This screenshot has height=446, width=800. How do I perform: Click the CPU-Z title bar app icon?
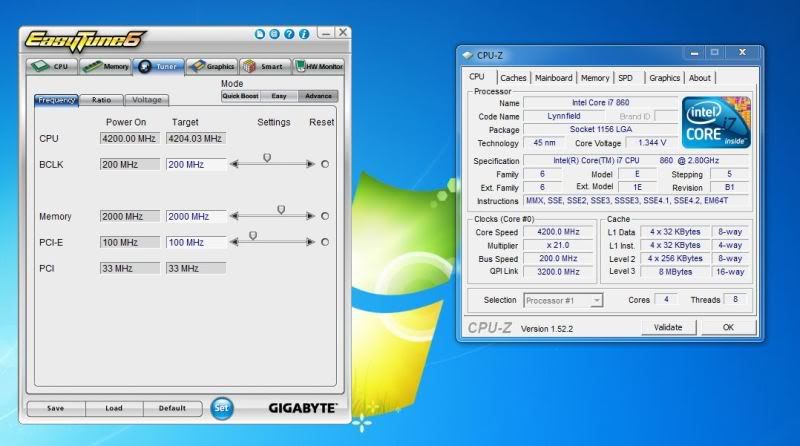click(x=467, y=55)
